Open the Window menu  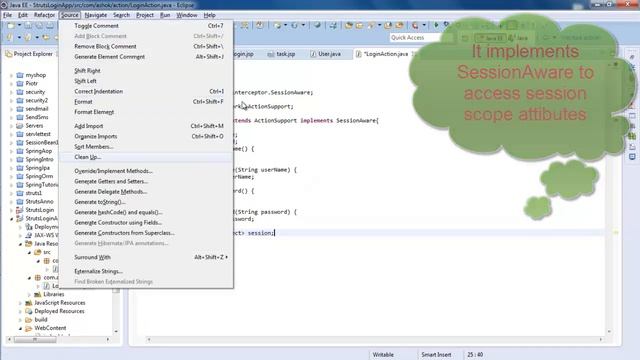[x=187, y=15]
